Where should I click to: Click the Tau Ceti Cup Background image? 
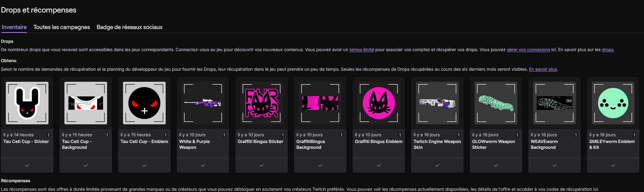[86, 103]
